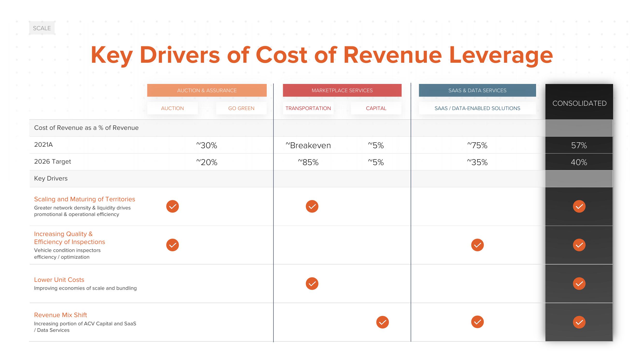Click the ~5% Capital value in 2026 Target row
This screenshot has height=362, width=644.
click(x=376, y=162)
